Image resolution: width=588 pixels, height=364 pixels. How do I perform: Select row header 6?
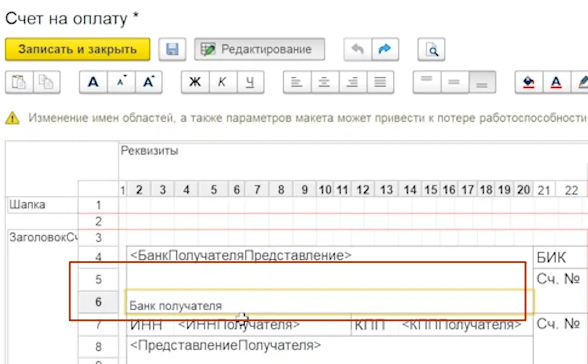(98, 302)
